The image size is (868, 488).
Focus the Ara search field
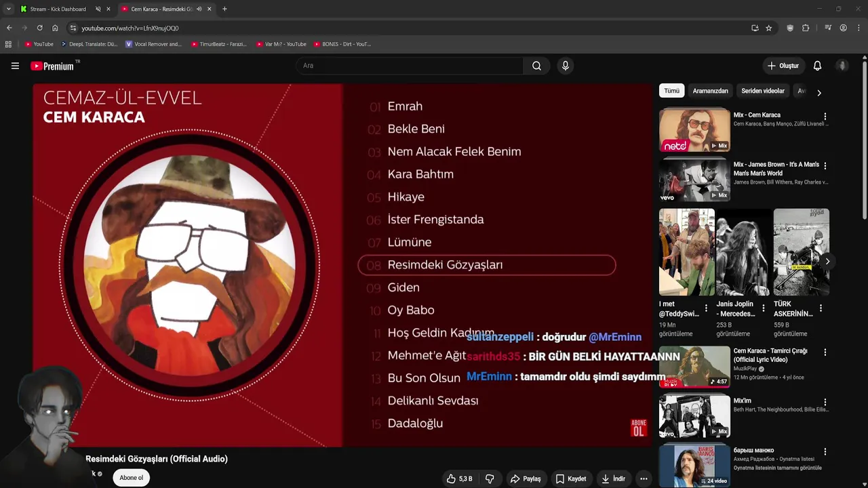click(410, 66)
